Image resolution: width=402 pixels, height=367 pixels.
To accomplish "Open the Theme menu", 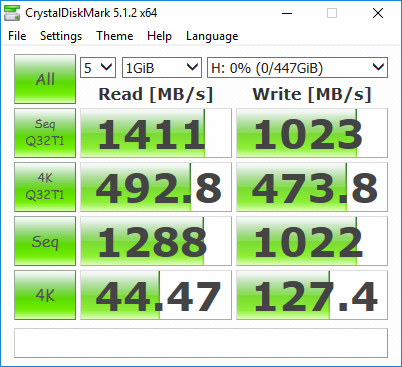I will (x=115, y=36).
